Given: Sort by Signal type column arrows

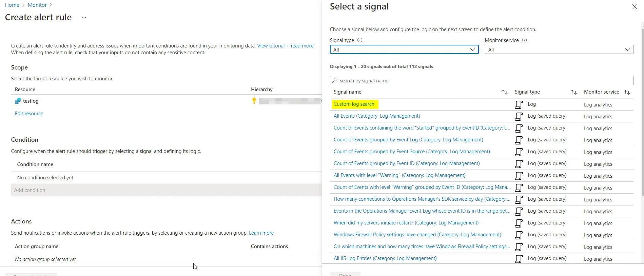Looking at the screenshot, I should 573,92.
